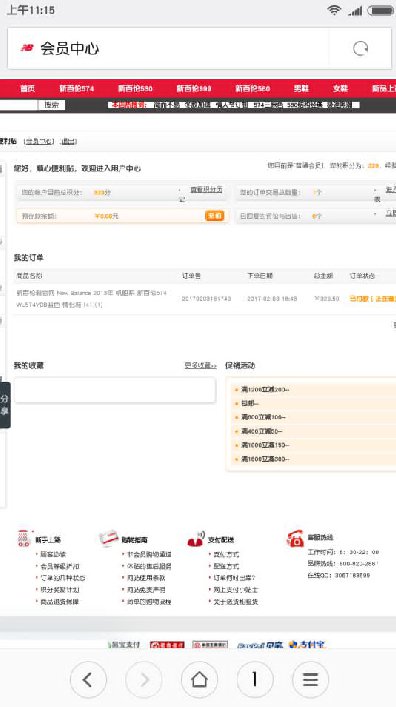Open the browser home page icon

(x=199, y=679)
